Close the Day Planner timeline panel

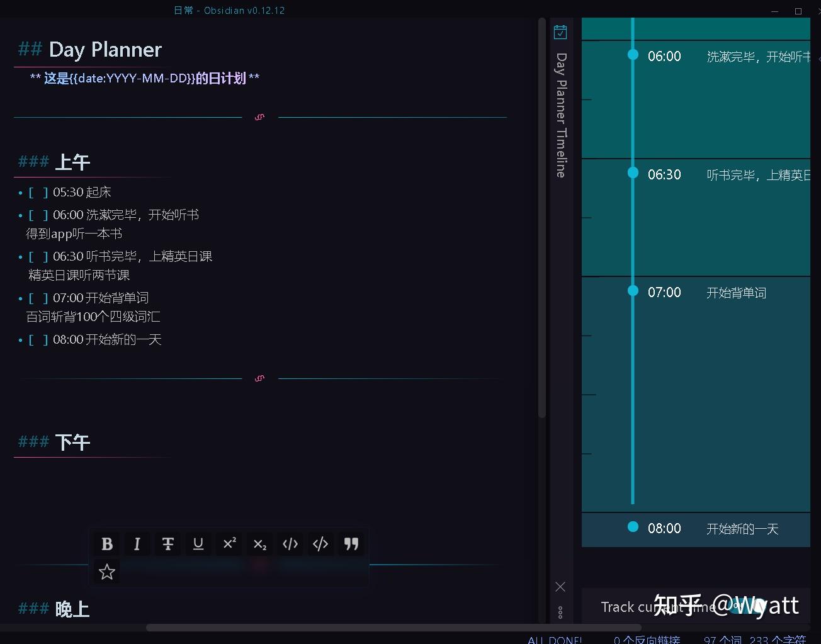(x=560, y=586)
